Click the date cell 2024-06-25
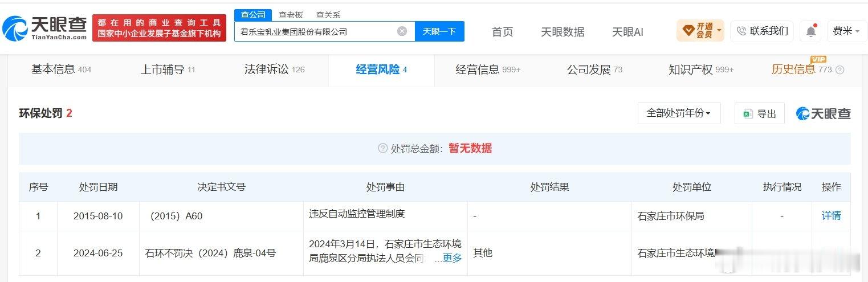The height and width of the screenshot is (282, 868). [x=98, y=253]
